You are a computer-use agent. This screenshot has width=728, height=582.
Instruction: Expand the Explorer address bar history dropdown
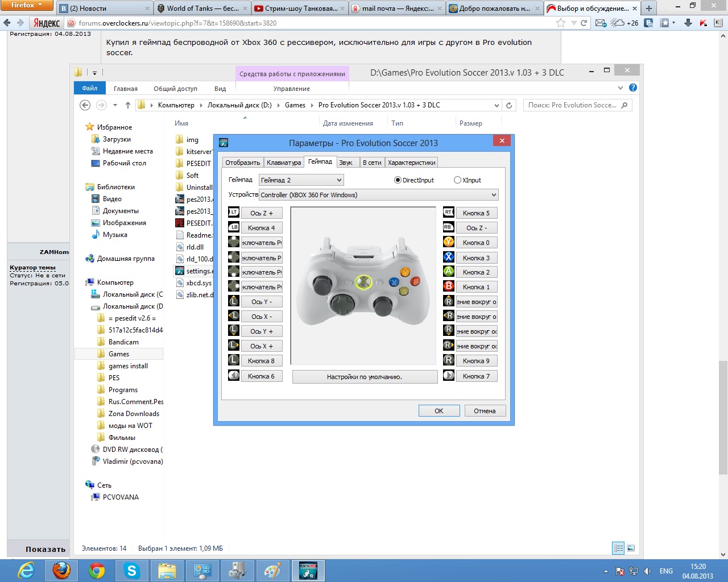click(x=497, y=105)
